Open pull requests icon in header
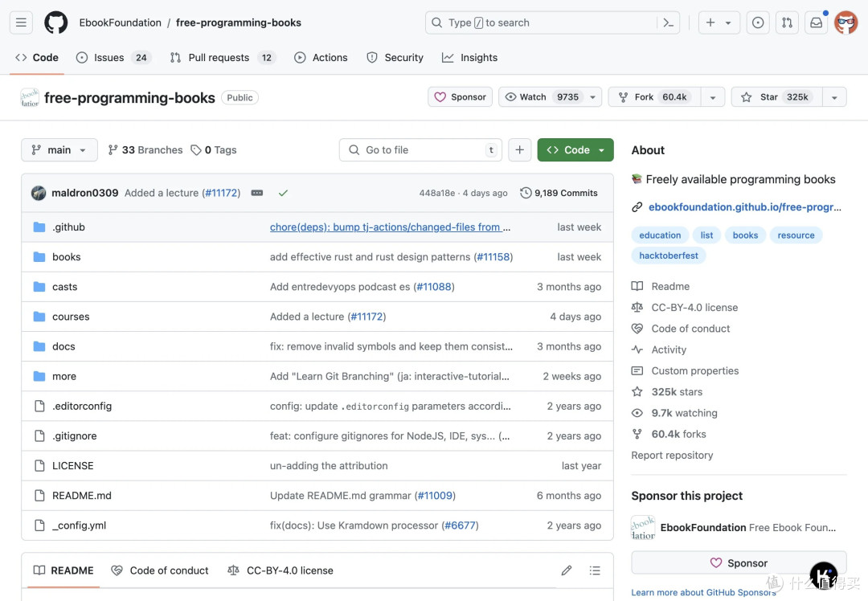This screenshot has width=868, height=601. [787, 22]
